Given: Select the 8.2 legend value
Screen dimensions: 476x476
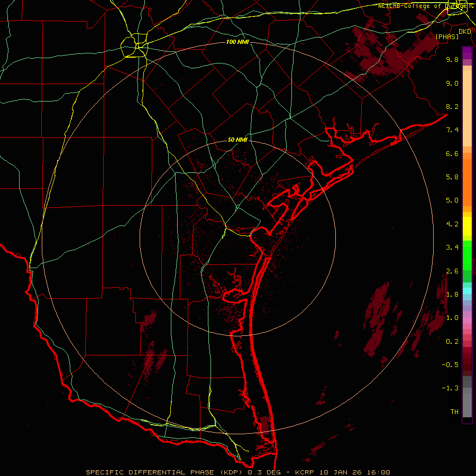Looking at the screenshot, I should (x=452, y=106).
